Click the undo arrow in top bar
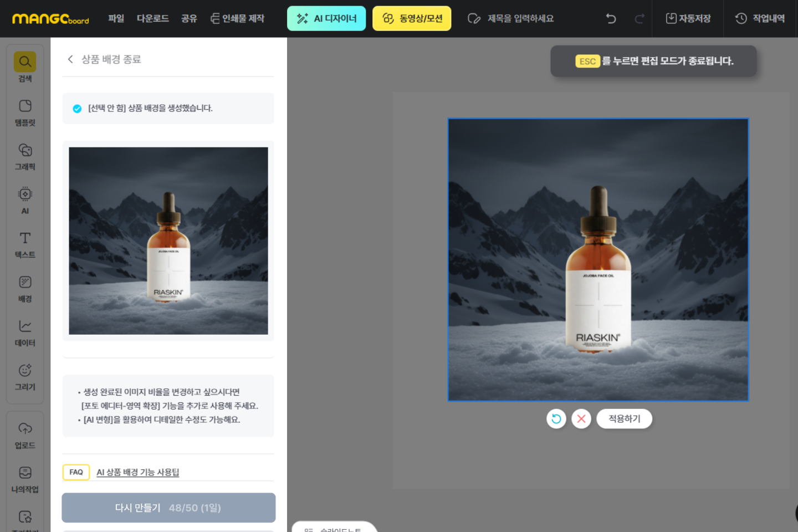 click(611, 19)
